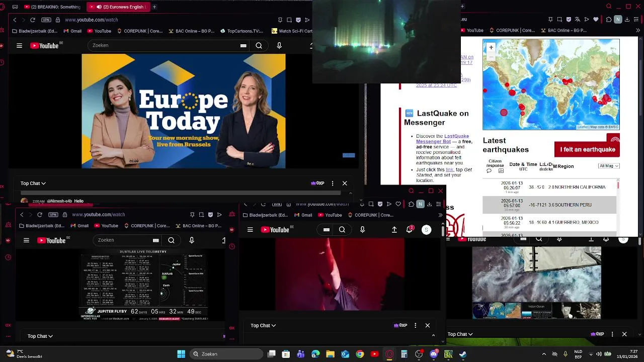Open Extensions in the earthquake window toolbar
Screen dimensions: 644x362
(x=609, y=20)
